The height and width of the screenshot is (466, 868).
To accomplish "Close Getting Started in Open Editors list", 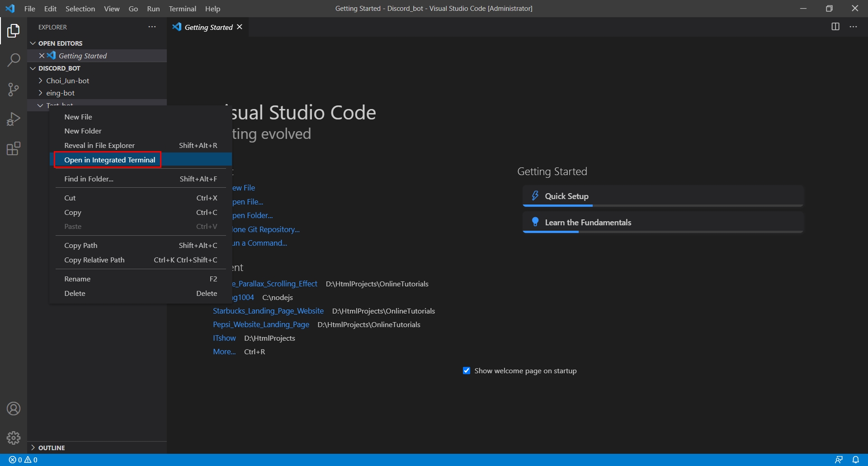I will pos(42,56).
